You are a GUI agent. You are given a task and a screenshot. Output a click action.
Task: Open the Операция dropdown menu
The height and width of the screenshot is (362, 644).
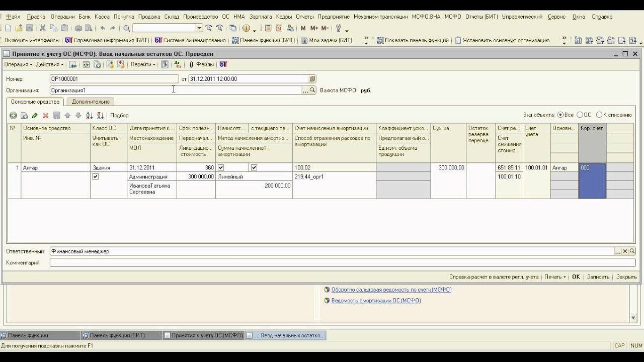pyautogui.click(x=18, y=64)
